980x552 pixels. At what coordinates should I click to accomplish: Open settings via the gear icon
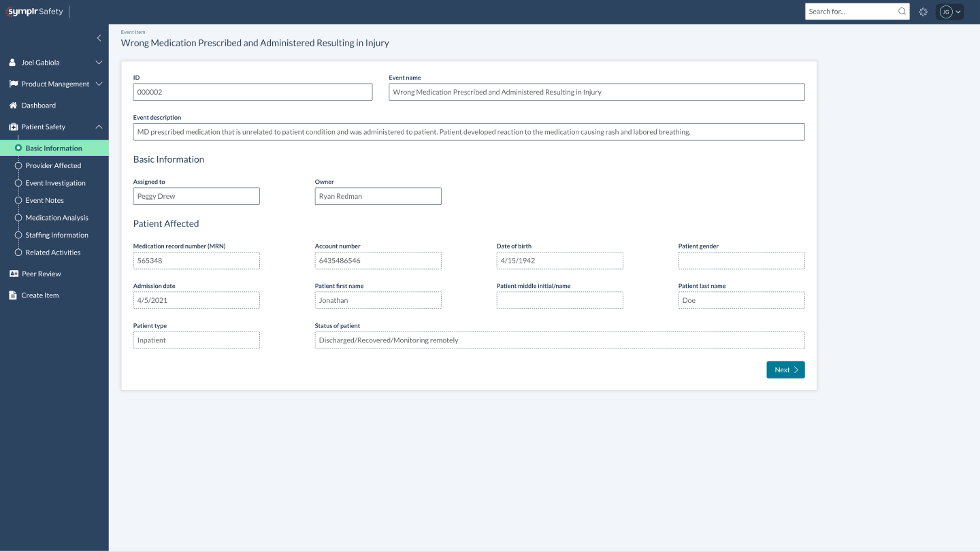924,12
